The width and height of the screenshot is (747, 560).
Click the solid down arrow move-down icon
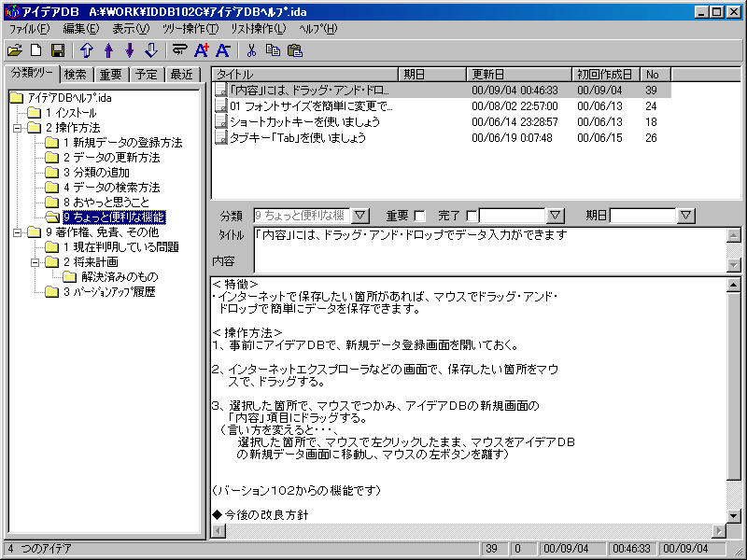130,50
